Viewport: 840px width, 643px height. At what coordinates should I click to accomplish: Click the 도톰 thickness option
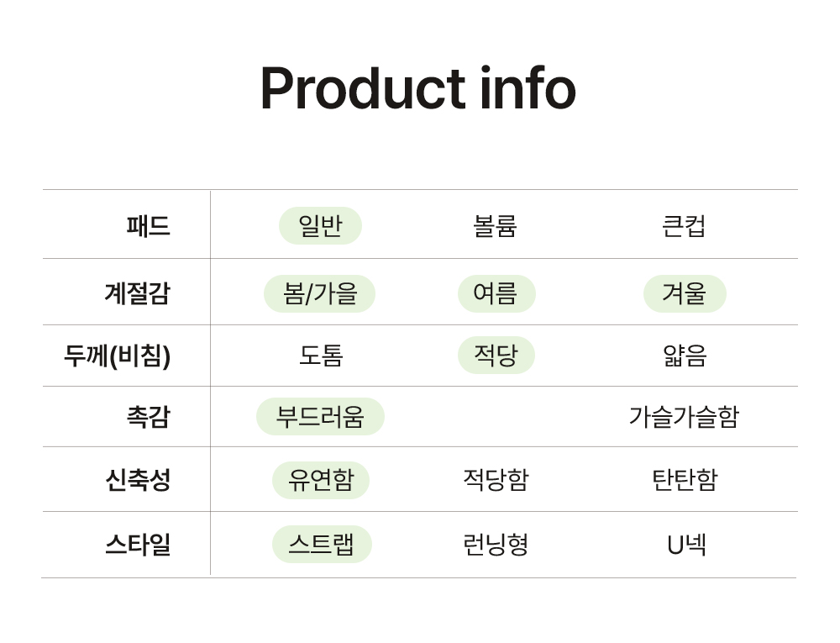(x=321, y=356)
